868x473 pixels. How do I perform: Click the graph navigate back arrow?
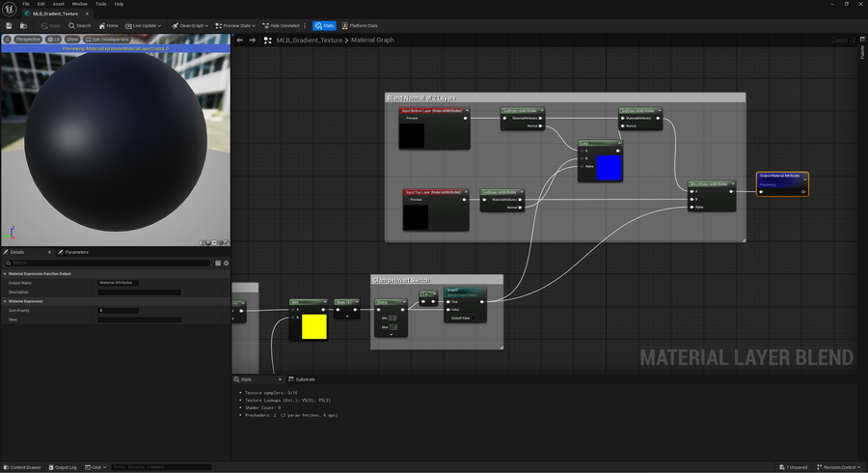[x=240, y=41]
